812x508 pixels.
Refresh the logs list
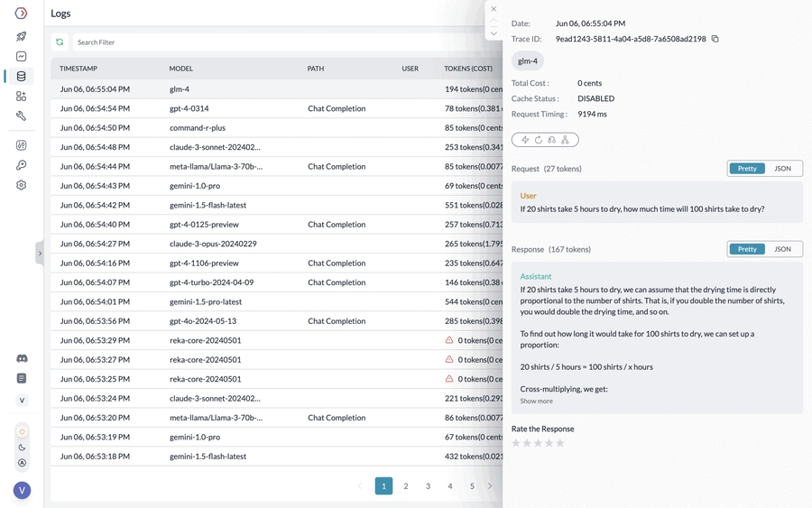tap(60, 42)
